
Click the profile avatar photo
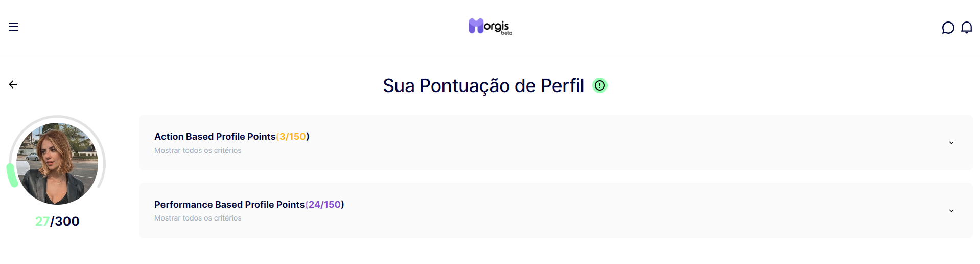click(57, 163)
